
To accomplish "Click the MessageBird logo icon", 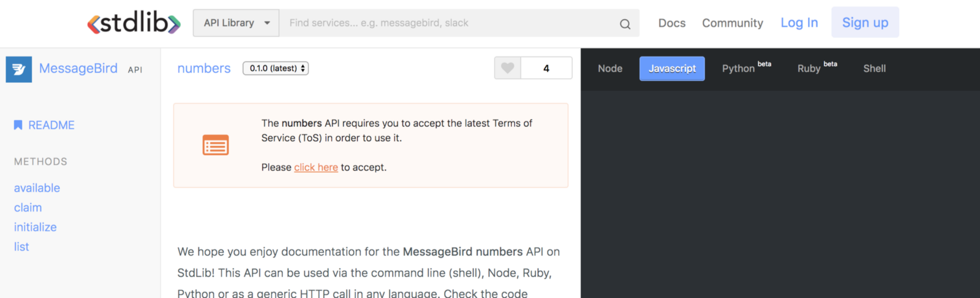I will point(19,69).
